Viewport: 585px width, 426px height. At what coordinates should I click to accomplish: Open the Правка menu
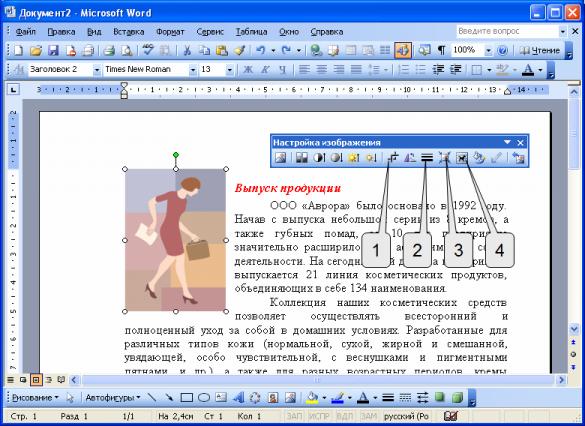(61, 32)
